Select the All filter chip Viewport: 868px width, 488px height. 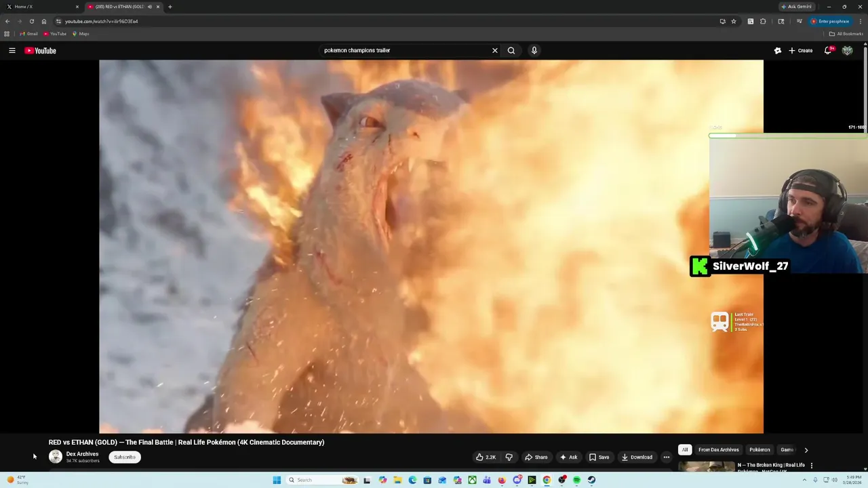685,449
